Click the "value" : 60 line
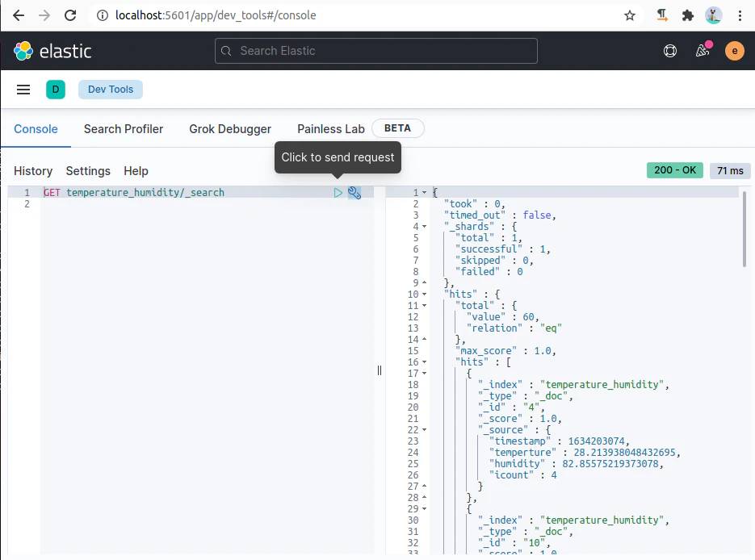 pos(502,317)
